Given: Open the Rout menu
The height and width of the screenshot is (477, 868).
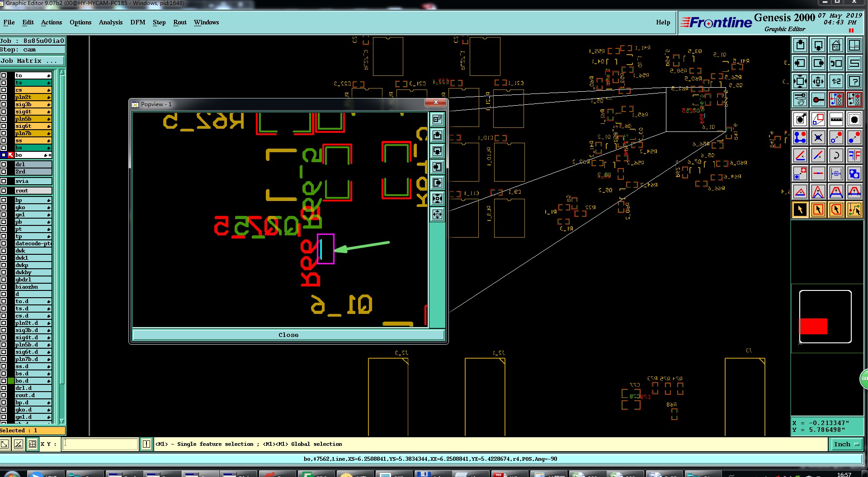Looking at the screenshot, I should [x=180, y=22].
